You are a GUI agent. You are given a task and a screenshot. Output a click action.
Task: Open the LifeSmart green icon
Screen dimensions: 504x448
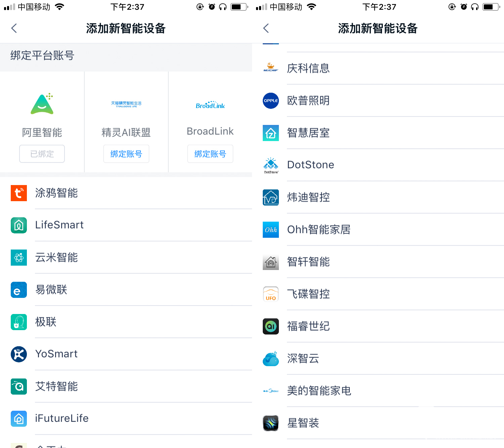[19, 225]
